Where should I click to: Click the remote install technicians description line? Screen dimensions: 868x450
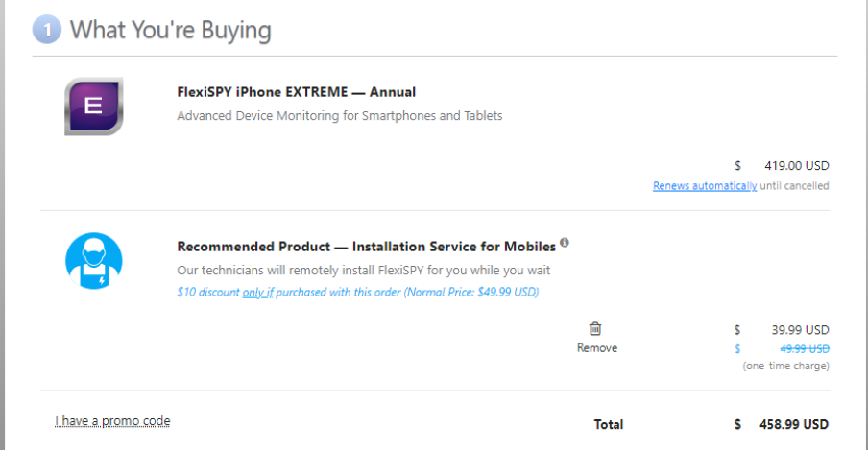click(x=363, y=270)
